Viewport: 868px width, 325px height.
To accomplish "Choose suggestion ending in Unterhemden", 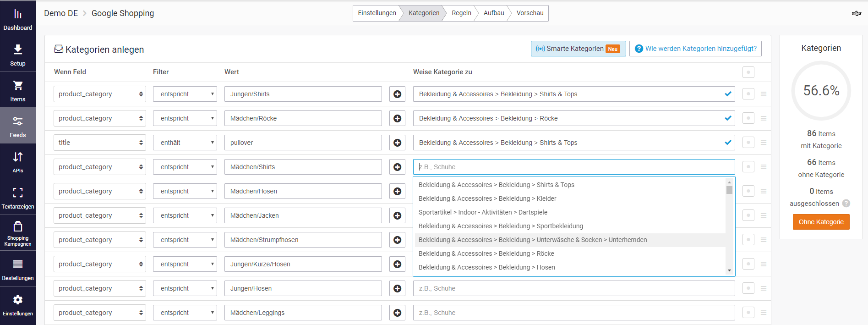I will coord(570,240).
